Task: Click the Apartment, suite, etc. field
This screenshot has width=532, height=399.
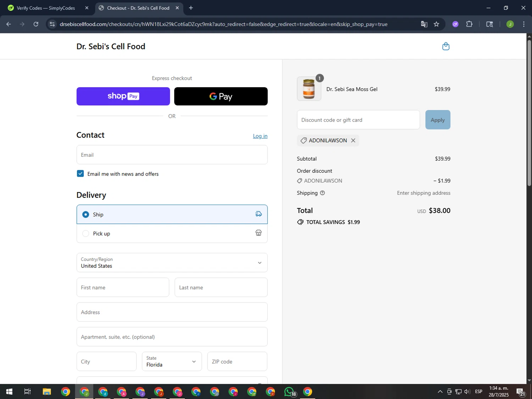Action: [172, 337]
